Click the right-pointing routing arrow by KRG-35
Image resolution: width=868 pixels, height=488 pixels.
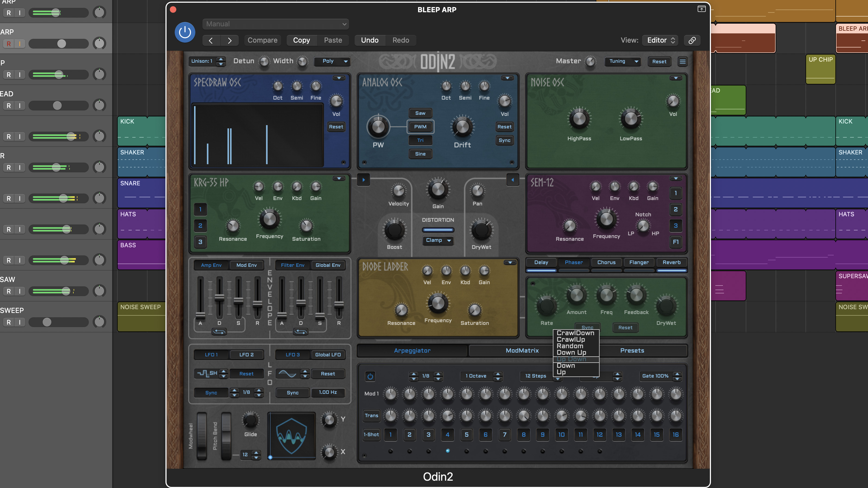(364, 180)
